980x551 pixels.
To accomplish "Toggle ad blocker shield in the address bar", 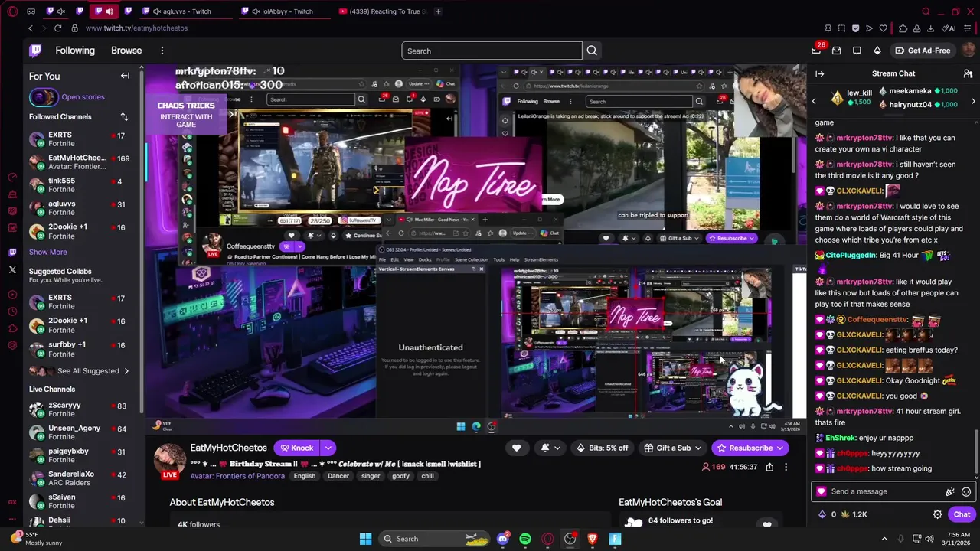I will (x=855, y=28).
